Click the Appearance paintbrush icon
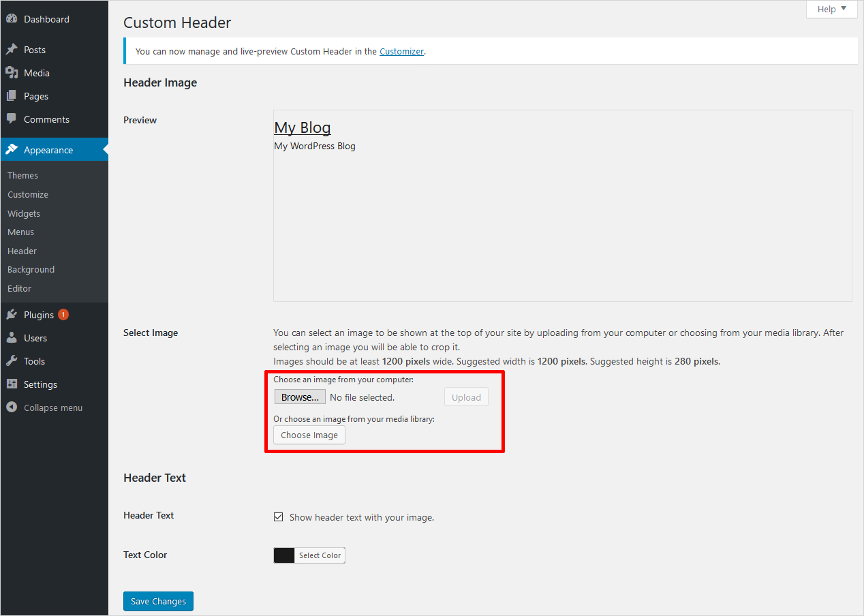 pos(12,149)
